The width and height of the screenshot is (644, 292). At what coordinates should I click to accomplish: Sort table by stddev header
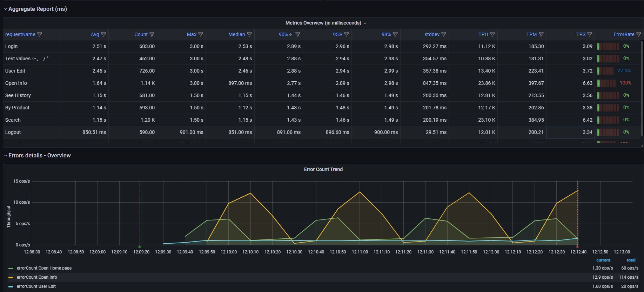(432, 34)
